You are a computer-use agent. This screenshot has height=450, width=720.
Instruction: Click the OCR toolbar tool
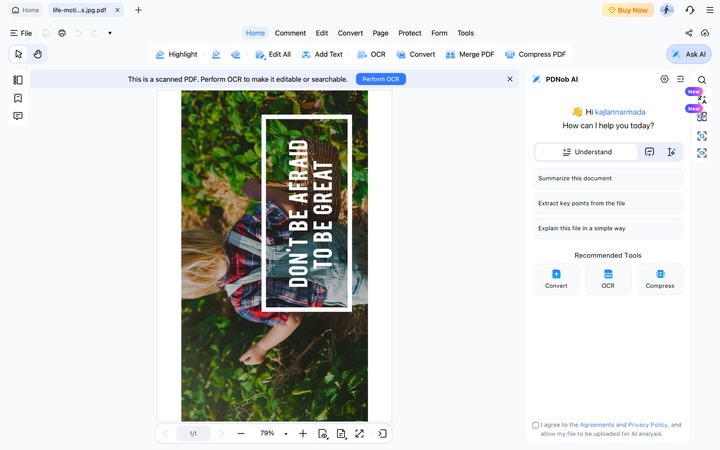pyautogui.click(x=371, y=54)
